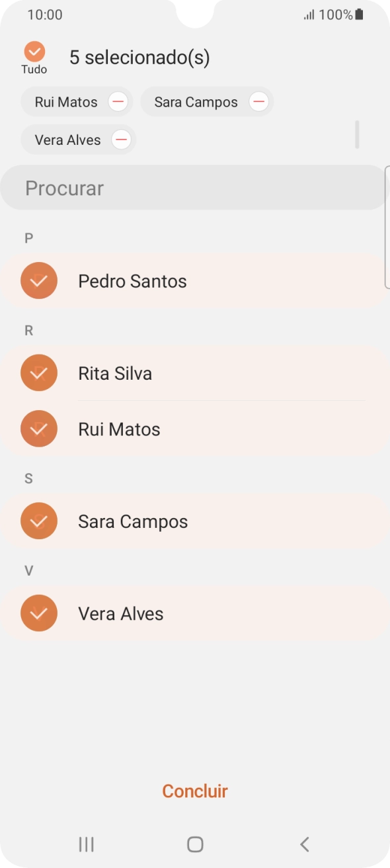The height and width of the screenshot is (868, 390).
Task: Remove Sara Campos using the minus icon
Action: click(258, 101)
